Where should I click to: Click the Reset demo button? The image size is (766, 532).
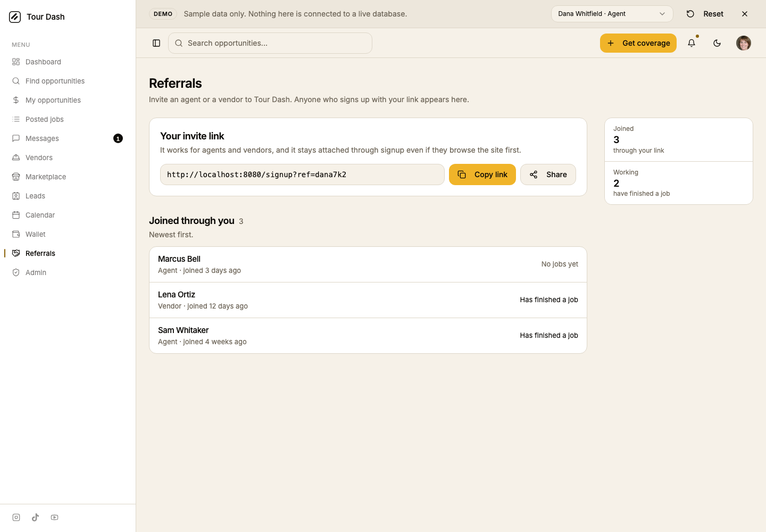[x=705, y=14]
